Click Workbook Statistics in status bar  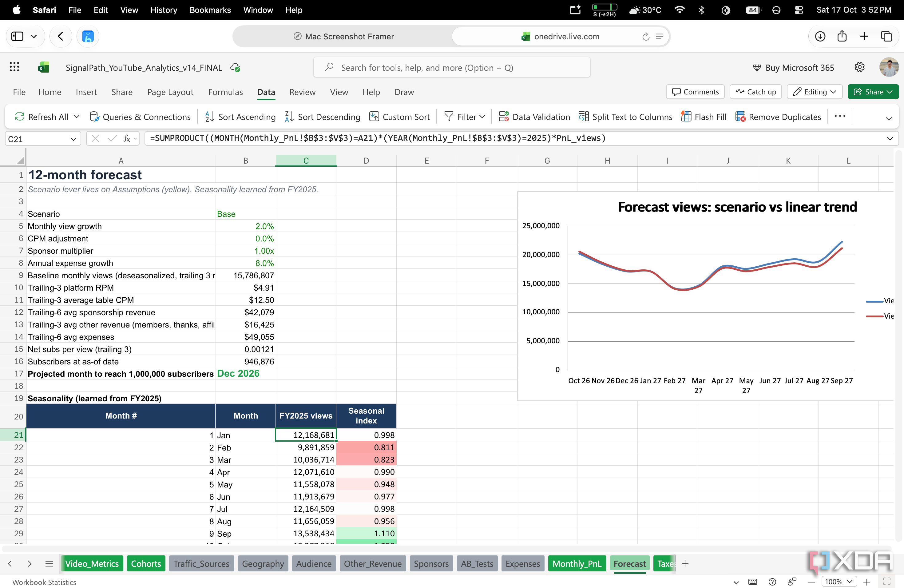44,582
